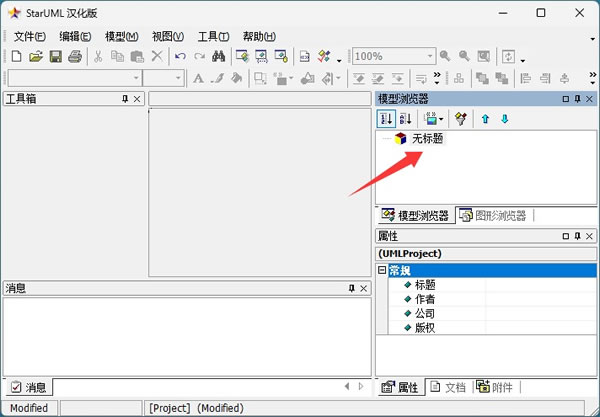Click the Bring To Front icon
This screenshot has height=417, width=600.
(482, 79)
